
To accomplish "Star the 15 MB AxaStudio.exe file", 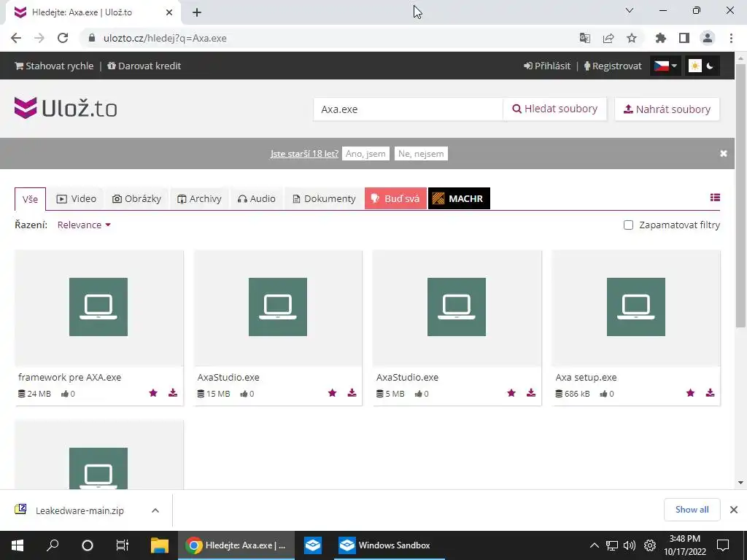I will [x=332, y=393].
